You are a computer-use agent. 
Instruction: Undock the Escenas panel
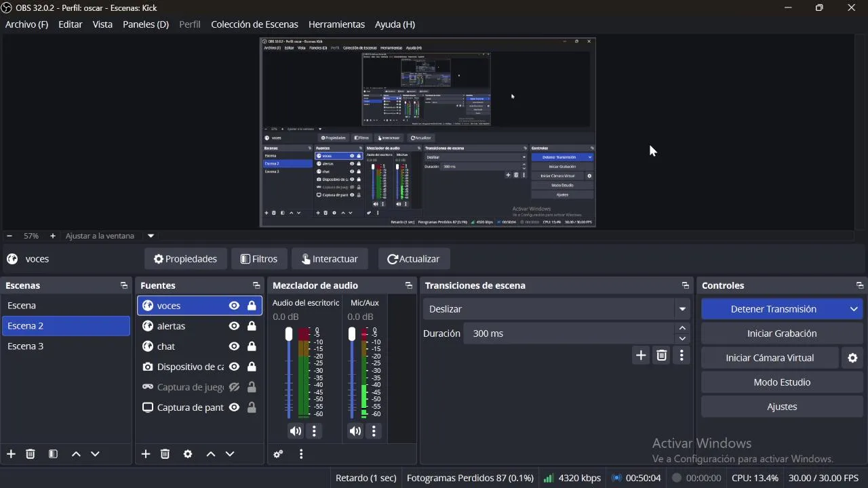[x=123, y=286]
